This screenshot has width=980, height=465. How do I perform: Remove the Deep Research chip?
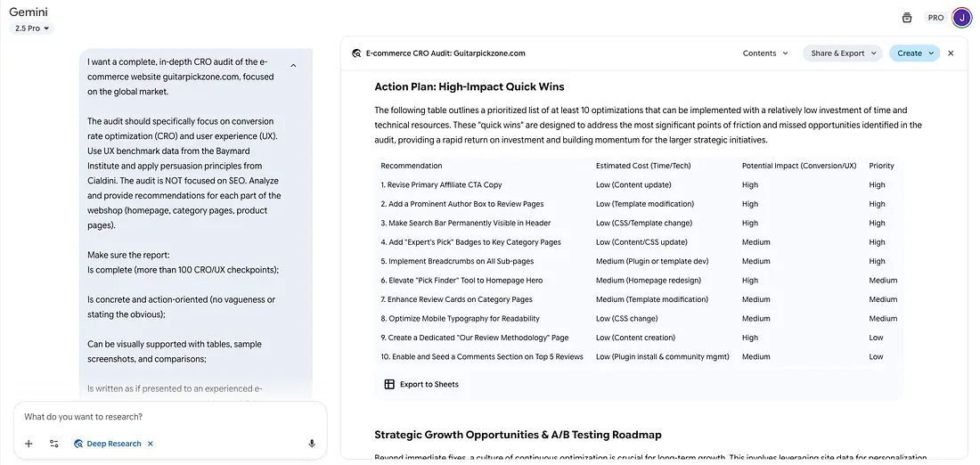coord(151,444)
